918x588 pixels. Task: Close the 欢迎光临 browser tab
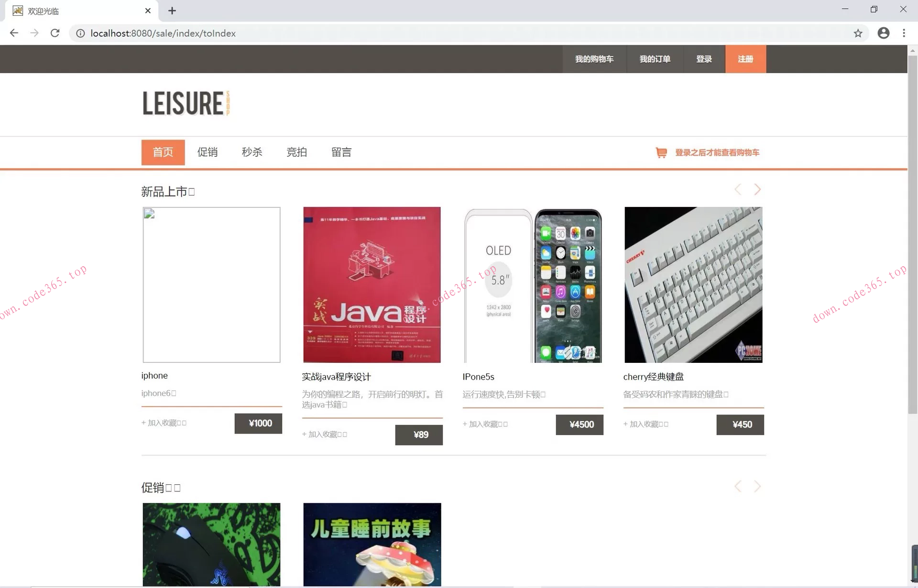(148, 11)
